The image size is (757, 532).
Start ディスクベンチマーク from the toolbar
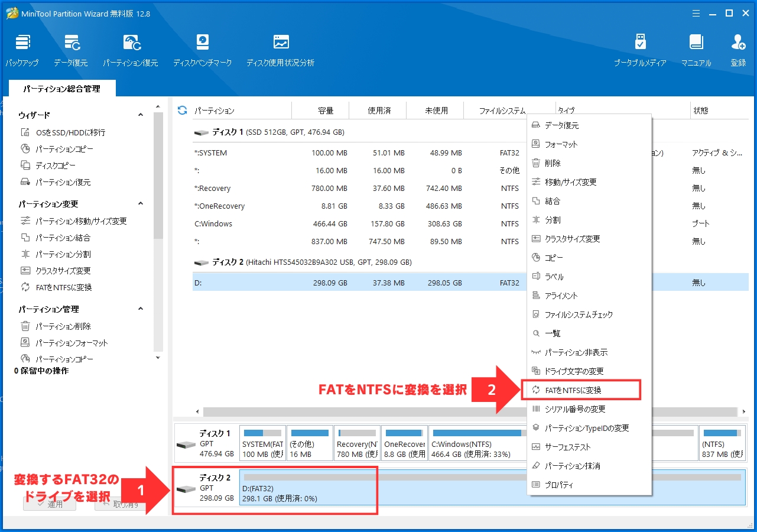(x=202, y=50)
